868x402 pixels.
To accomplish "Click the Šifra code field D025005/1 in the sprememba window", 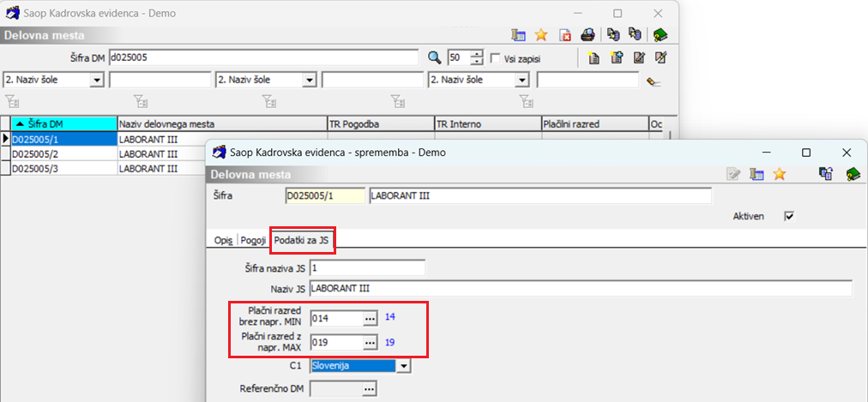I will 326,195.
